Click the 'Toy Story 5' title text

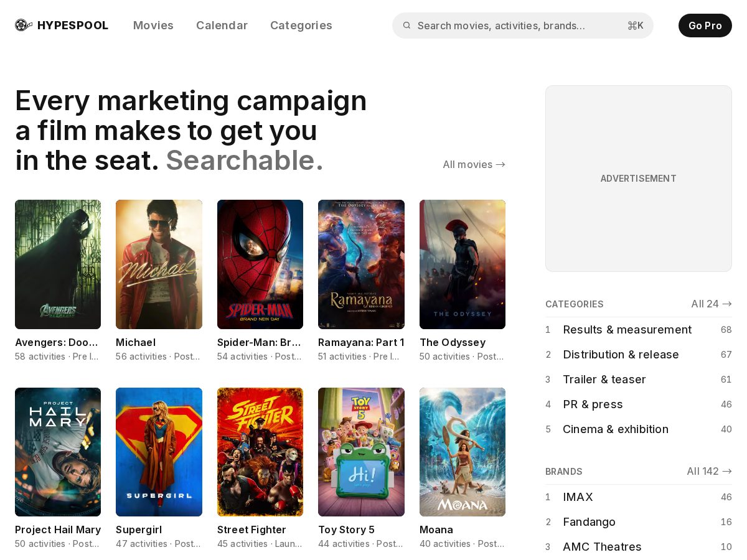346,530
